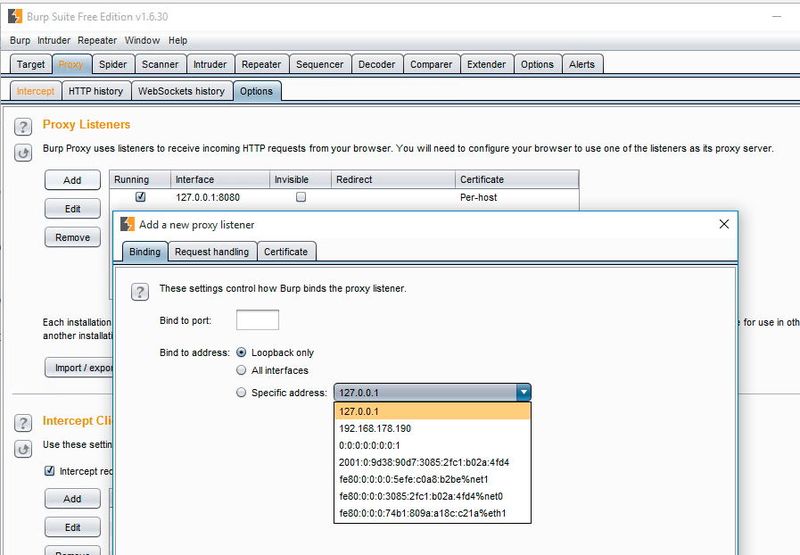
Task: Click Add button under Proxy Listeners
Action: (x=72, y=180)
